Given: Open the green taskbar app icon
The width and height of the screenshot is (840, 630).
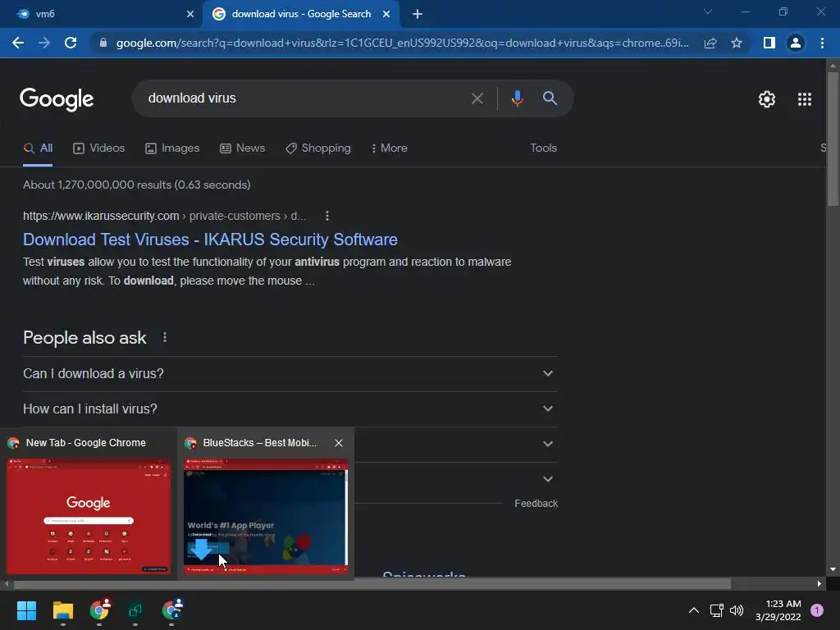Looking at the screenshot, I should pos(135,610).
